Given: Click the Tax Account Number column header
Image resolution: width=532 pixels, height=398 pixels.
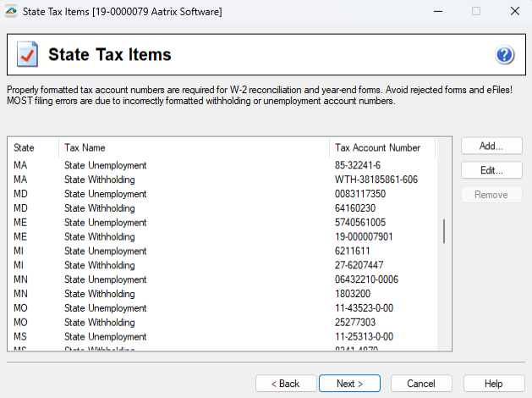Looking at the screenshot, I should pyautogui.click(x=381, y=148).
